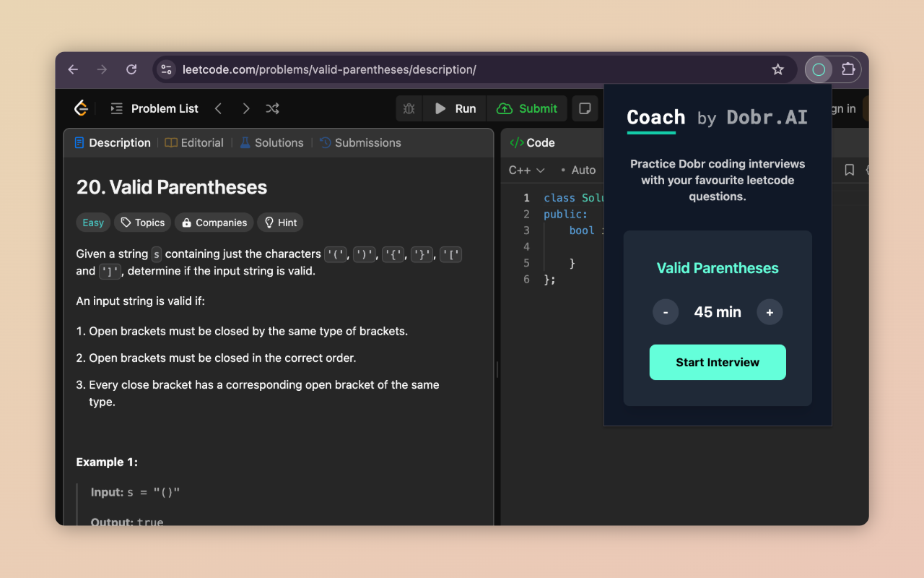Open the C++ language dropdown
Screen dimensions: 924x578
[x=527, y=170]
